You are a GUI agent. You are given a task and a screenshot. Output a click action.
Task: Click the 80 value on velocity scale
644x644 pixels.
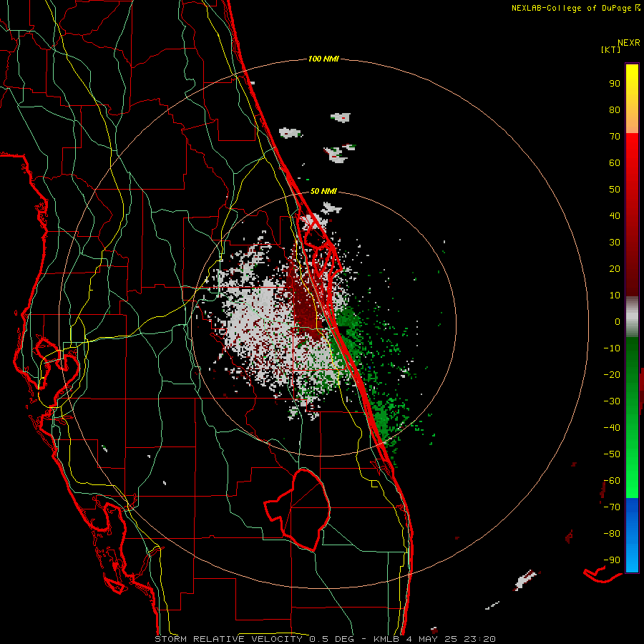(x=615, y=110)
